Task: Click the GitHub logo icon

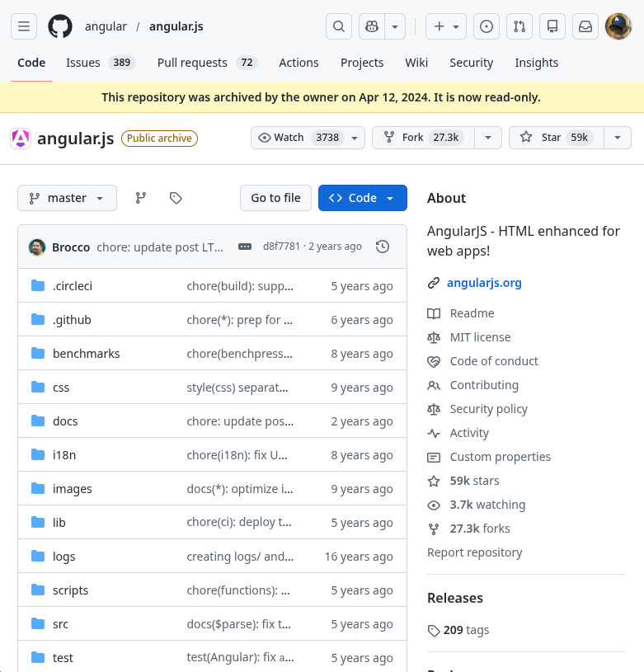Action: (x=60, y=26)
